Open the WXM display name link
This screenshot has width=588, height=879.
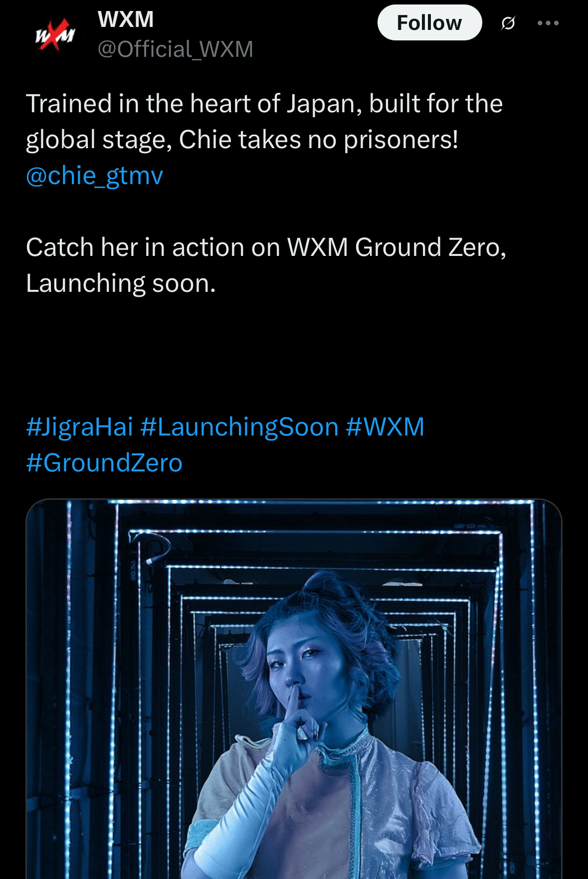[x=126, y=19]
